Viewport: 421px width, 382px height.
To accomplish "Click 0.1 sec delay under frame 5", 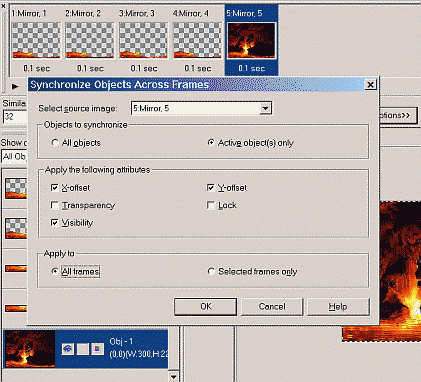I will coord(252,68).
